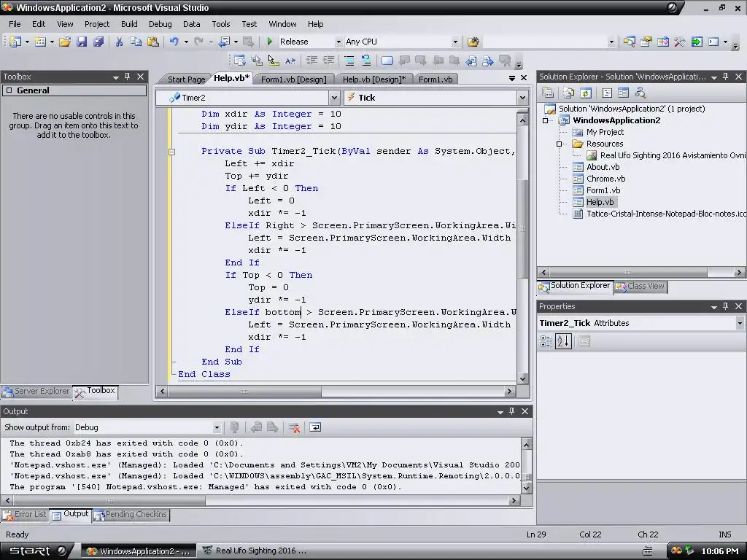Click the Copy toolbar icon
The image size is (747, 560).
click(136, 42)
